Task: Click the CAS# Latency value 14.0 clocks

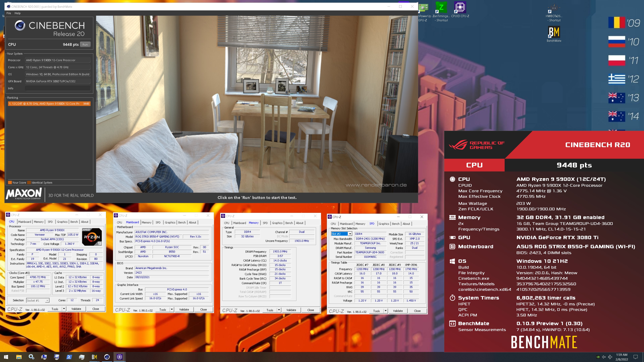Action: pyautogui.click(x=280, y=260)
